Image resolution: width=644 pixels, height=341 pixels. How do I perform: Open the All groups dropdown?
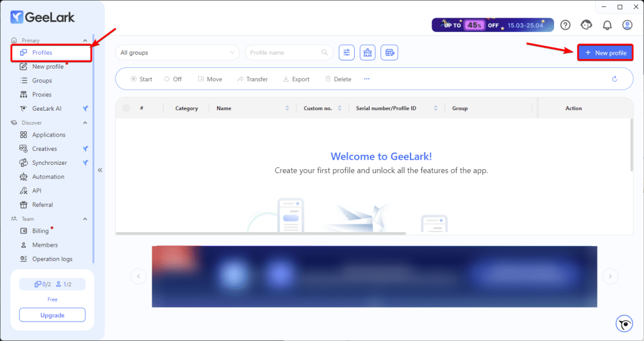click(177, 53)
